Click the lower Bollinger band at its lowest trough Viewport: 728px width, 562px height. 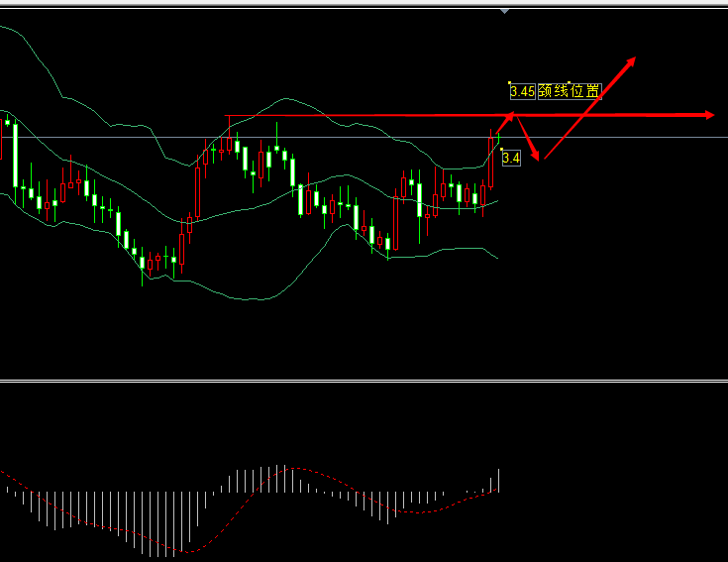(x=256, y=299)
